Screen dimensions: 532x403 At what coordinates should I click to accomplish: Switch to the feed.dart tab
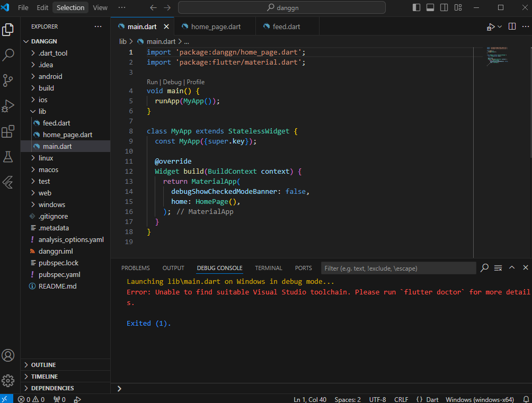point(287,26)
